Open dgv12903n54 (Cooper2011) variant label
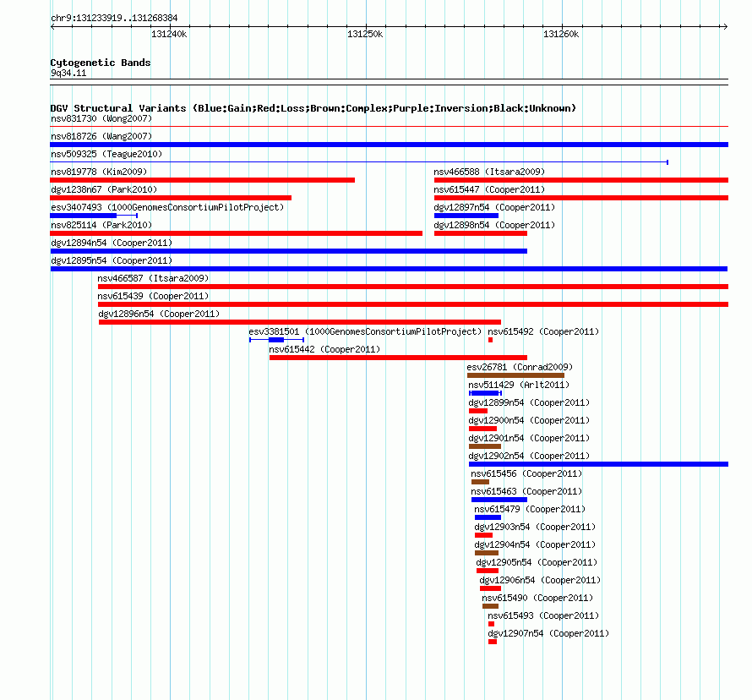Image resolution: width=752 pixels, height=700 pixels. (535, 527)
